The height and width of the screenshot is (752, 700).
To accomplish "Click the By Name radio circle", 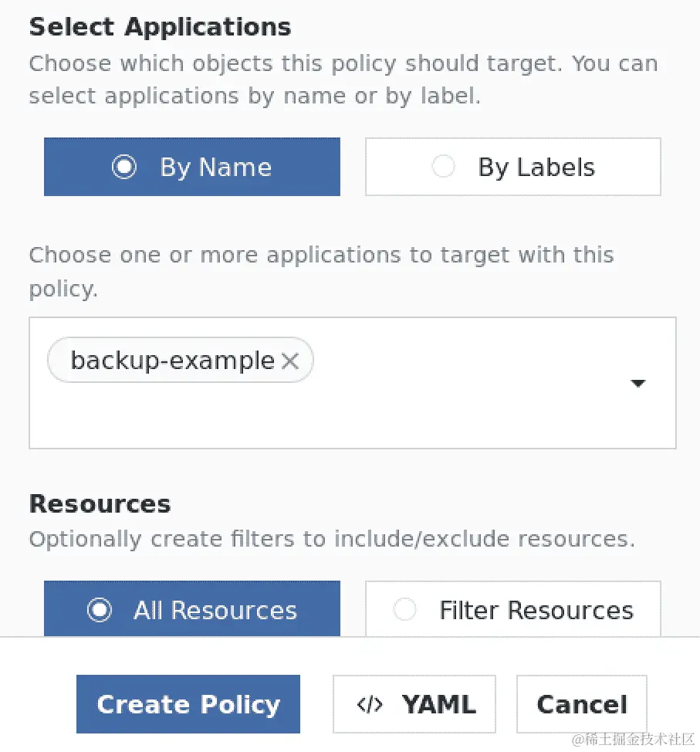I will (x=124, y=167).
